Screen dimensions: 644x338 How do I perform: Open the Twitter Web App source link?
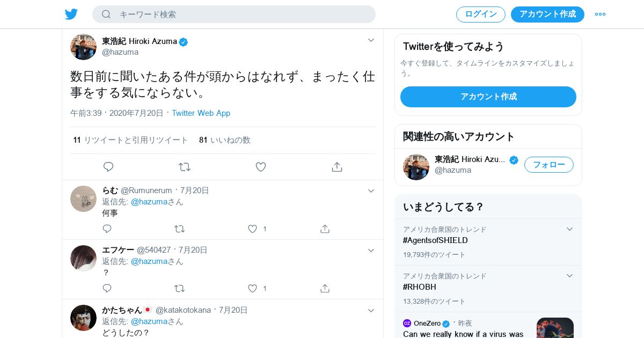[201, 113]
